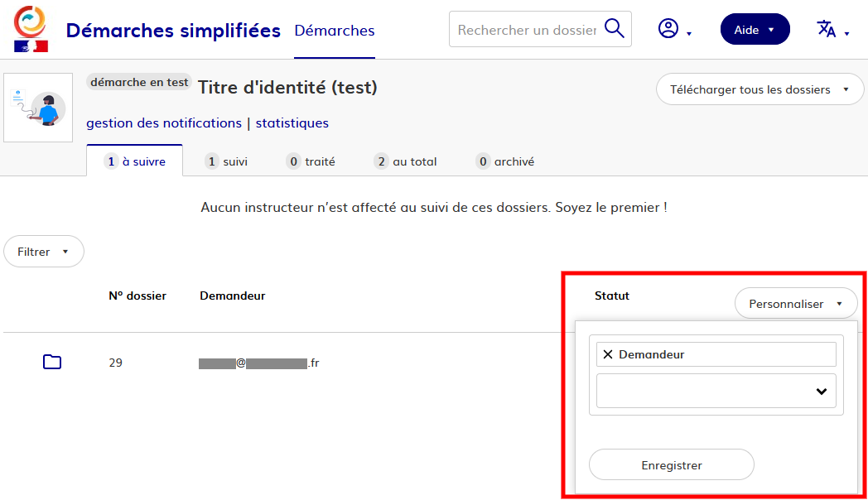Toggle the Personnaliser dropdown

click(795, 304)
